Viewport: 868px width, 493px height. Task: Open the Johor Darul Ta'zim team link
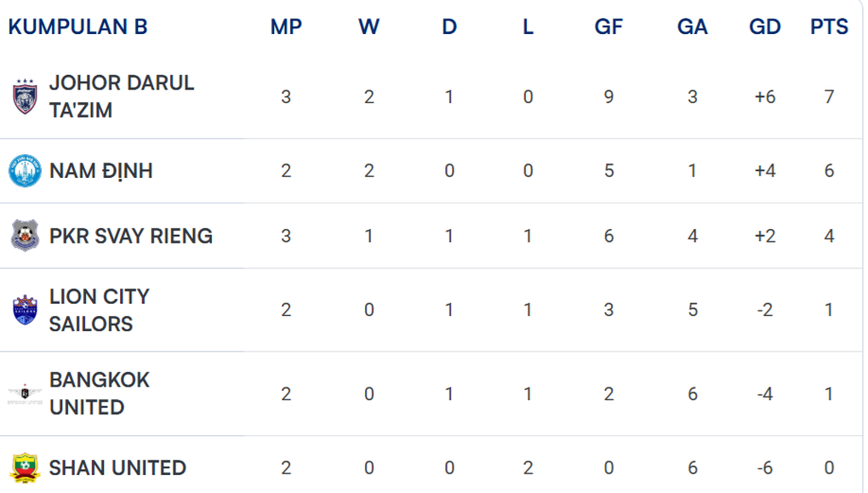(x=122, y=96)
